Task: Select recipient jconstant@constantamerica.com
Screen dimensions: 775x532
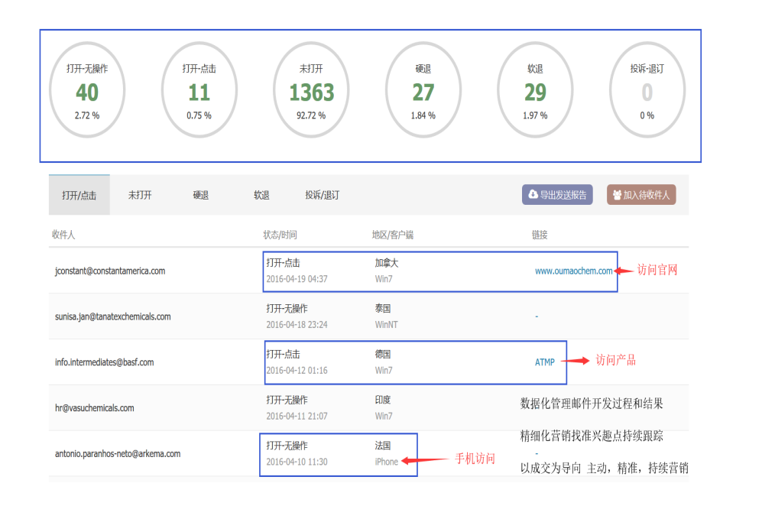Action: (109, 271)
